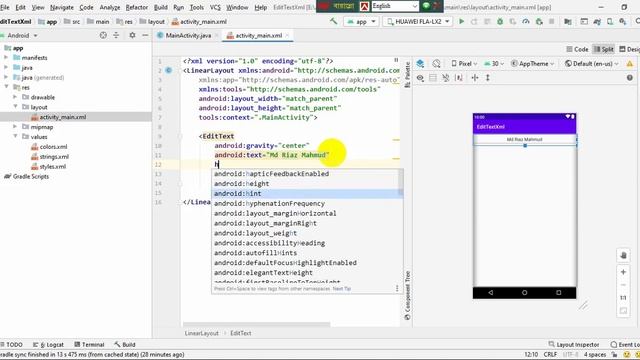640x360 pixels.
Task: Zoom in the design preview with plus
Action: coord(623,272)
